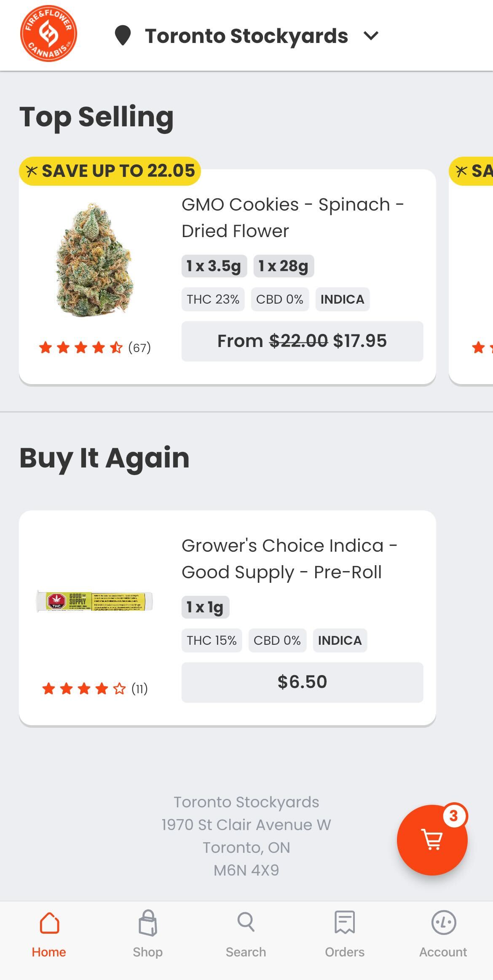The image size is (493, 980).
Task: Click the From $17.95 price button
Action: click(302, 341)
